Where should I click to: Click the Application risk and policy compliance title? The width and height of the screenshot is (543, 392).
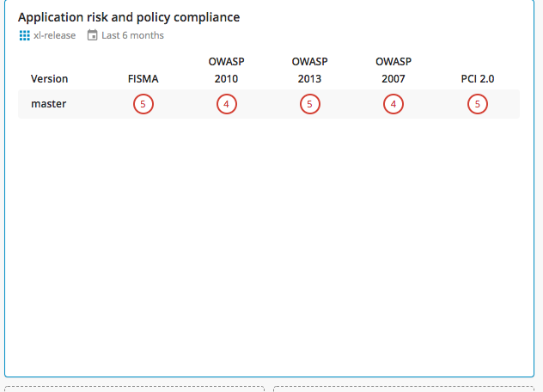[129, 17]
